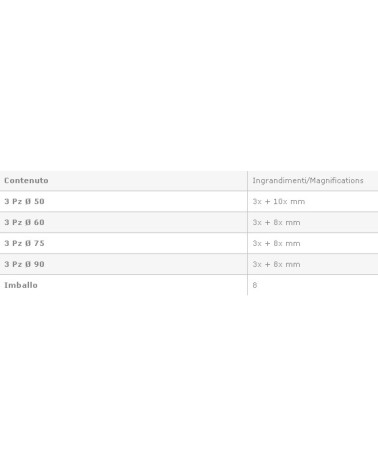Select the 3 Pz Ø 50 row label

(24, 201)
